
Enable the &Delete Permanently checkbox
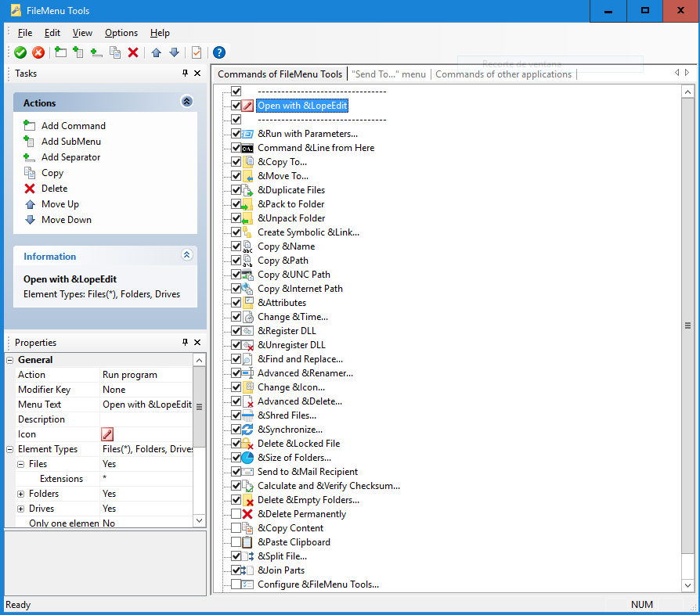tap(236, 514)
